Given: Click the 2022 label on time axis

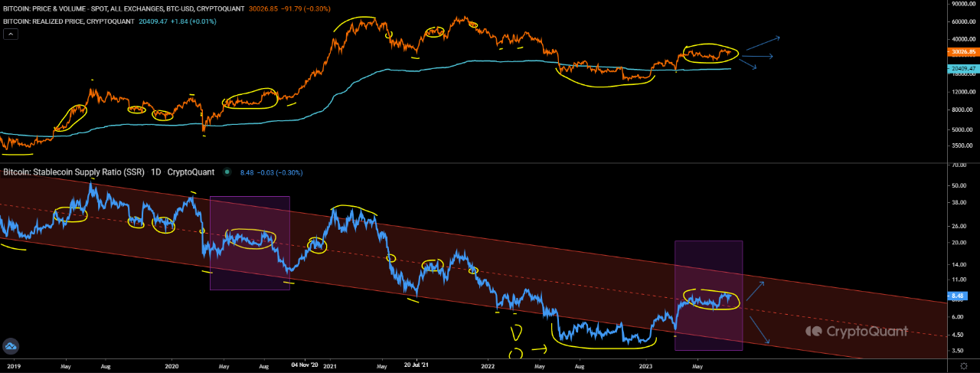Looking at the screenshot, I should click(488, 366).
